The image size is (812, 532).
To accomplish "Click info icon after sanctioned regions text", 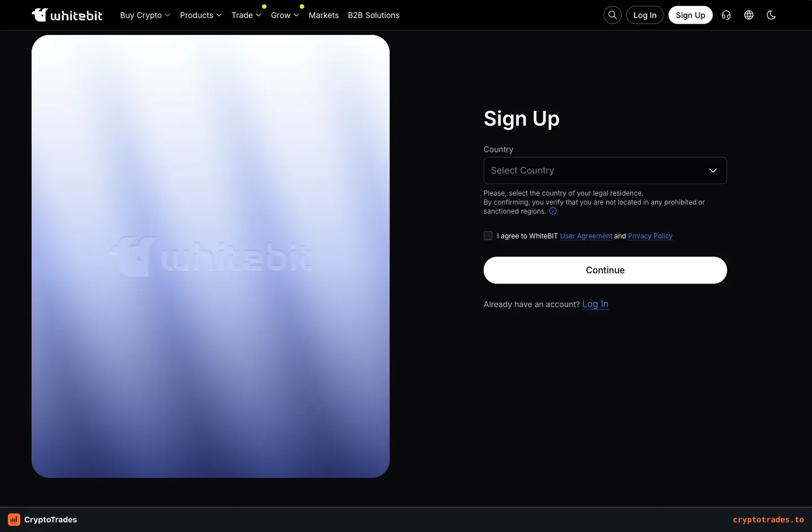I will tap(553, 211).
